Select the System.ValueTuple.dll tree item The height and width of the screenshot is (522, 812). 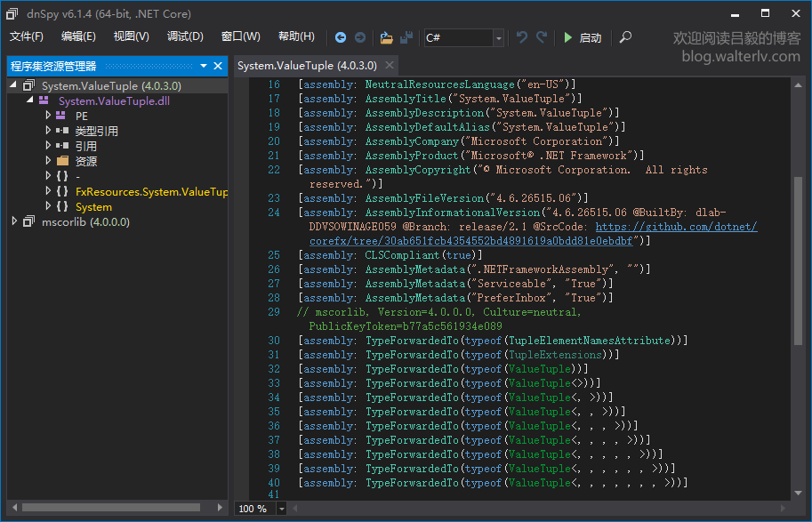(114, 101)
